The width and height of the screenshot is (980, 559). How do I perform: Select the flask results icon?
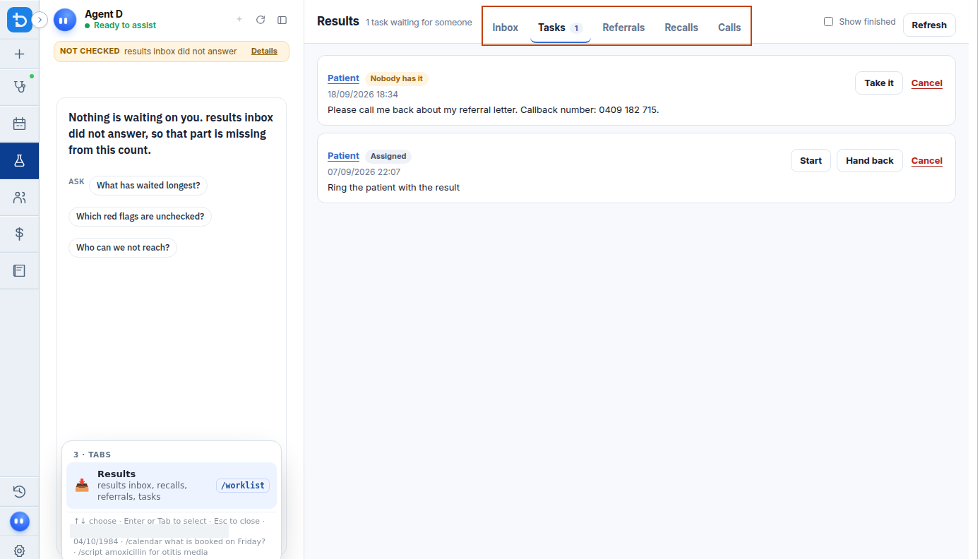click(19, 161)
